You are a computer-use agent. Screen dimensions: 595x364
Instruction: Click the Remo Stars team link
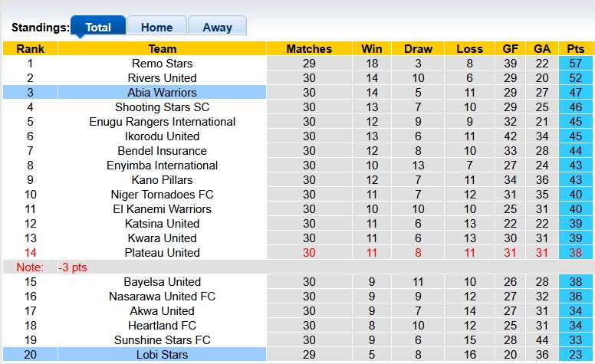162,64
